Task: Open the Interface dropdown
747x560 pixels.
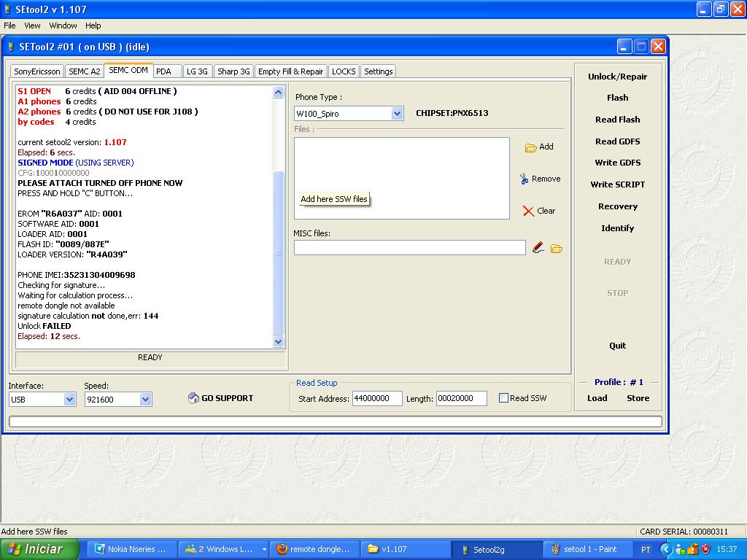Action: click(69, 399)
